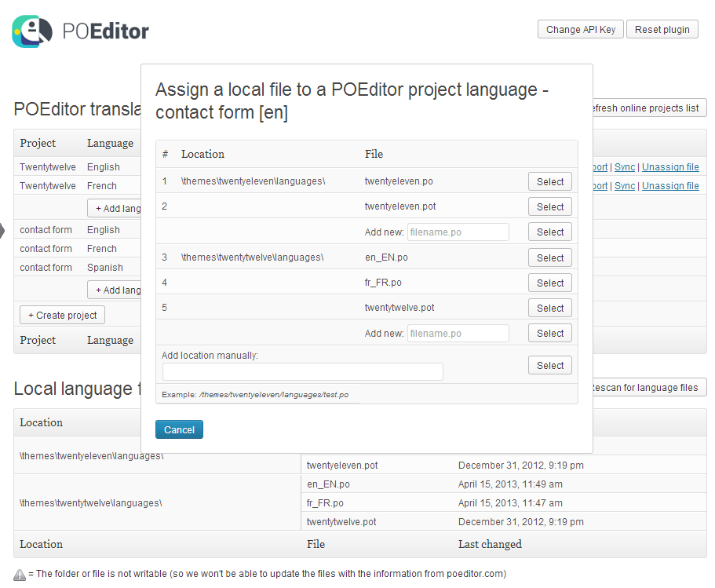Click the Add new filename field under twentytwelve
This screenshot has height=588, width=715.
(x=458, y=334)
